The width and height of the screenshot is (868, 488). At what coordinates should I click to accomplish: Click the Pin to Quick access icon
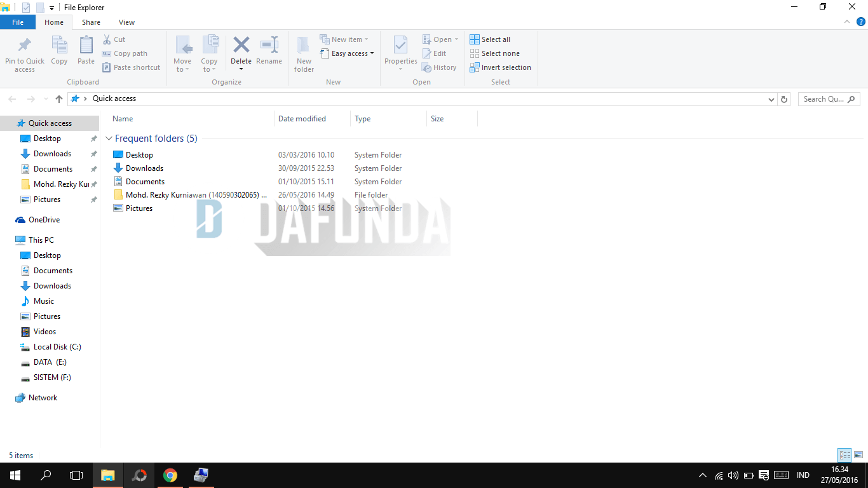tap(24, 46)
